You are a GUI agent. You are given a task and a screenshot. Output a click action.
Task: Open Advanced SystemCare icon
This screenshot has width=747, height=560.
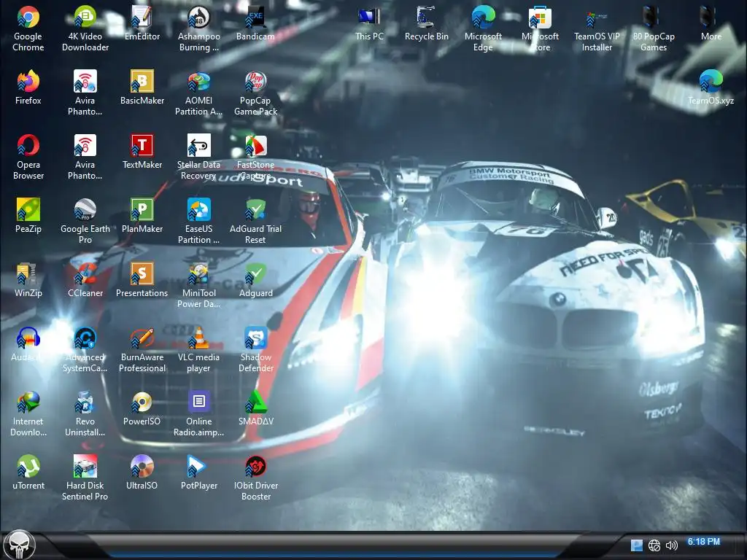point(85,338)
